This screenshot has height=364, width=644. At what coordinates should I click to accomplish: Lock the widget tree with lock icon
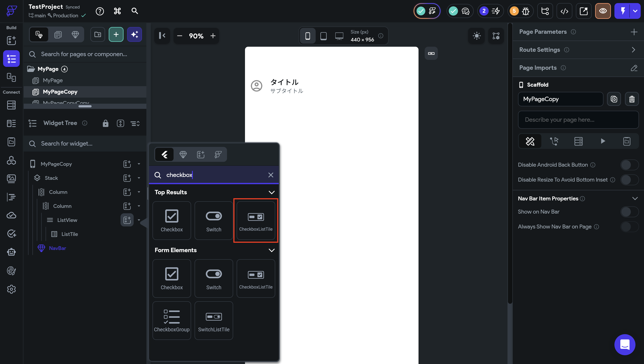105,123
